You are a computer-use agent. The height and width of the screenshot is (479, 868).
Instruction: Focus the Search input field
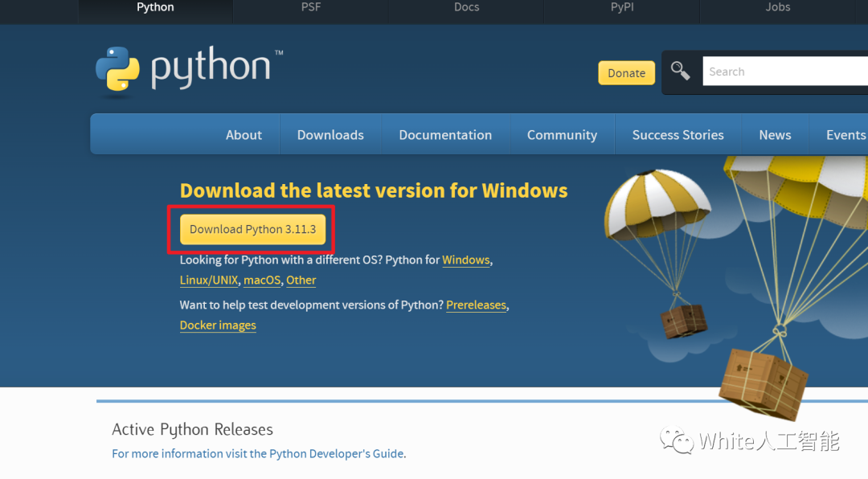[x=784, y=72]
